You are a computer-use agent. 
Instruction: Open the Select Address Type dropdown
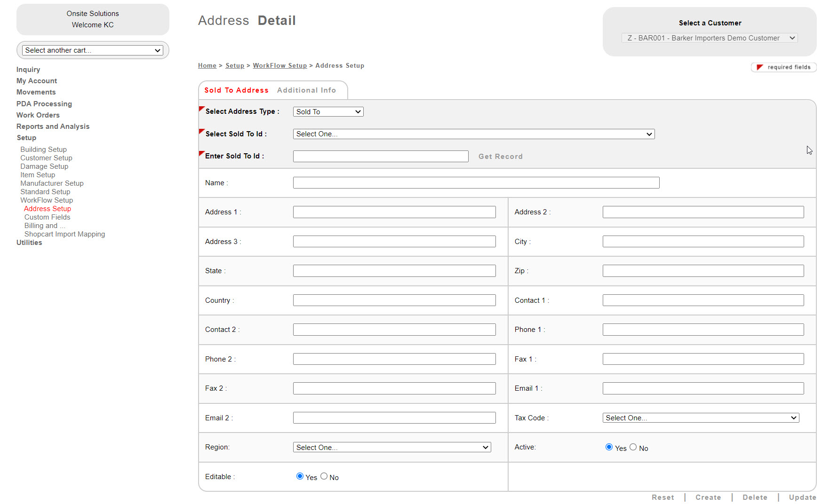point(328,112)
